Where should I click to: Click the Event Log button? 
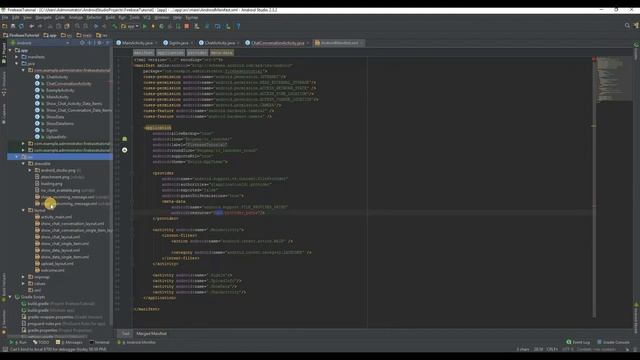coord(578,342)
